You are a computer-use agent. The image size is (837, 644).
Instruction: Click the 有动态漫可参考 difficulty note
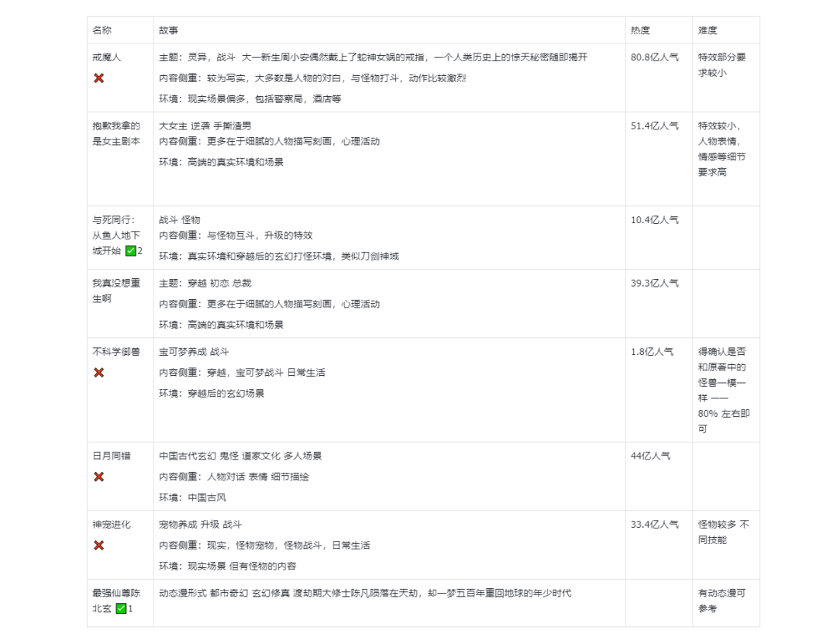click(722, 601)
